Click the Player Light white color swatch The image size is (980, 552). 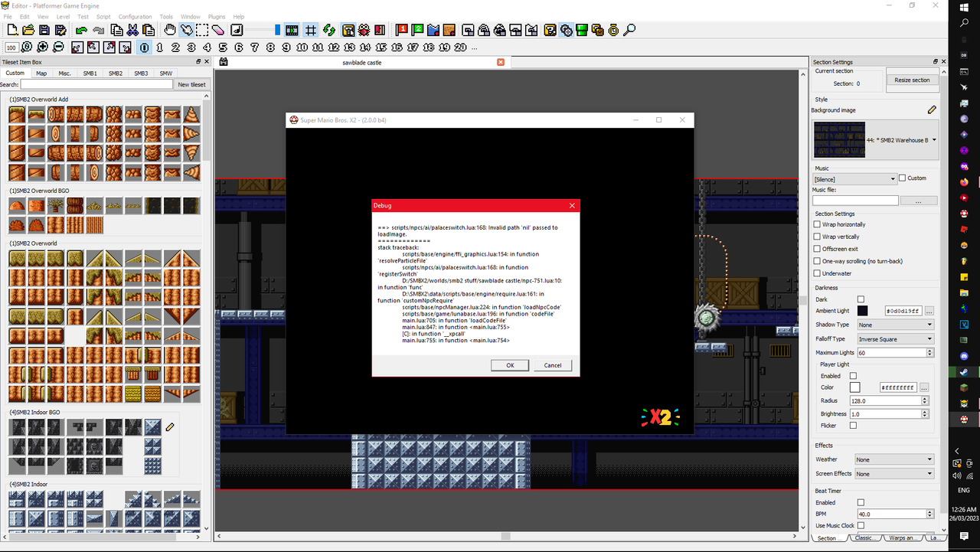(x=854, y=387)
